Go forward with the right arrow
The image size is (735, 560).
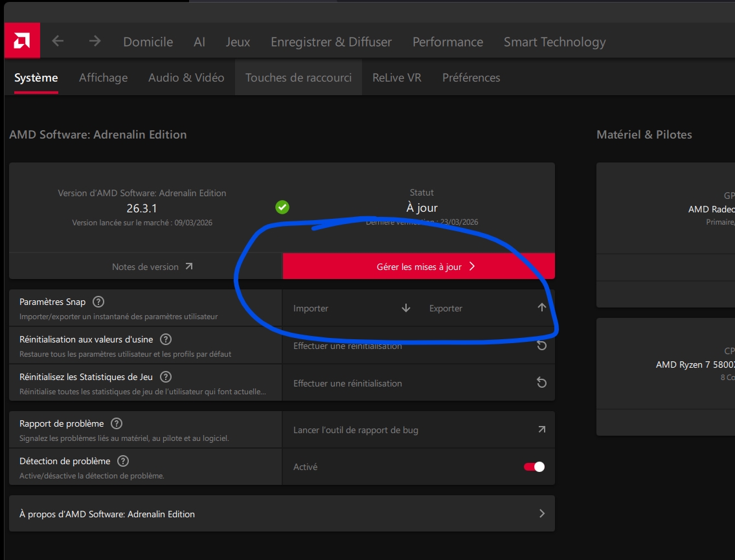point(95,41)
